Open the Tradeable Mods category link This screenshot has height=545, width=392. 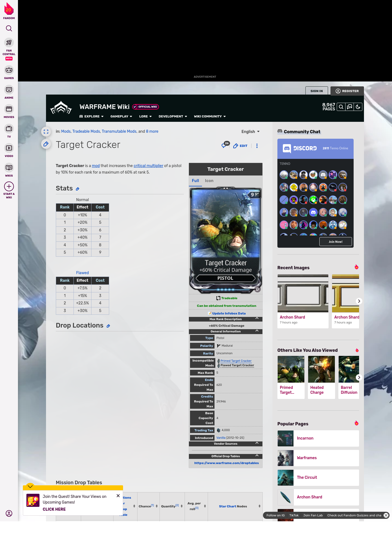[86, 131]
